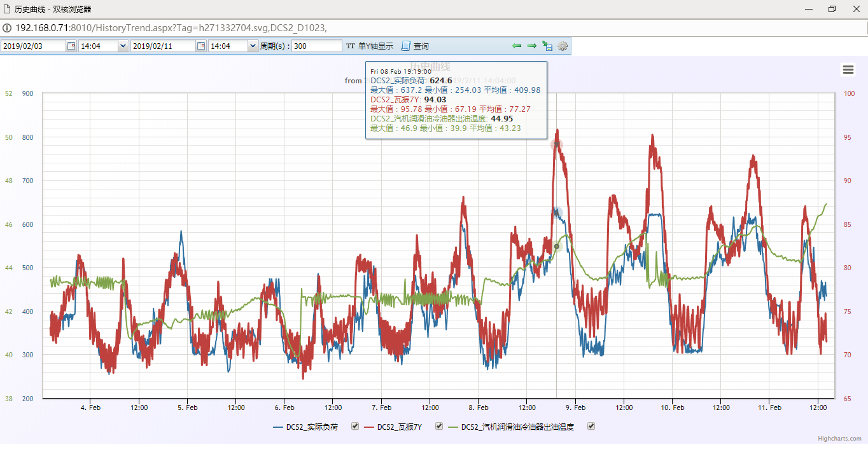Click the tooltip value 44.95 for oil temperature

pyautogui.click(x=502, y=119)
